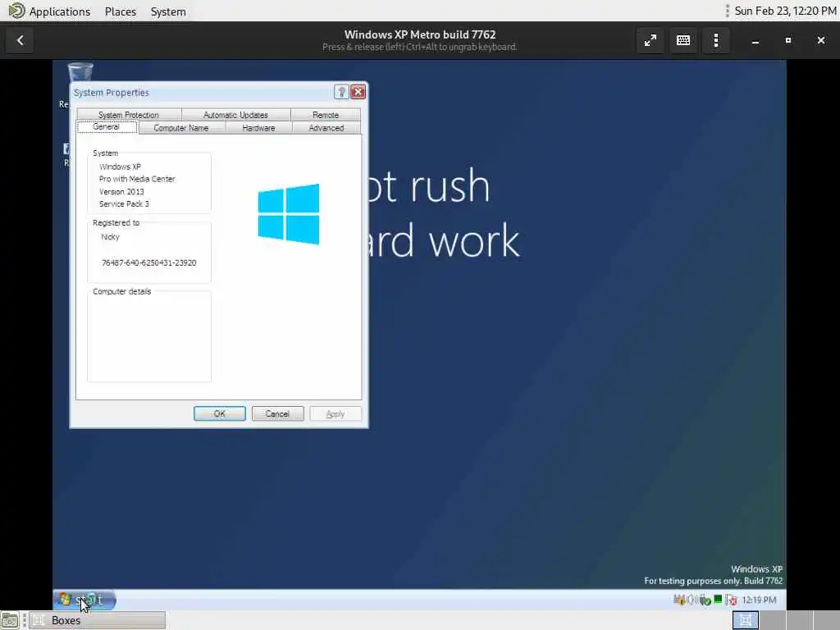Click the green monitor tray icon
This screenshot has width=840, height=630.
coord(718,599)
